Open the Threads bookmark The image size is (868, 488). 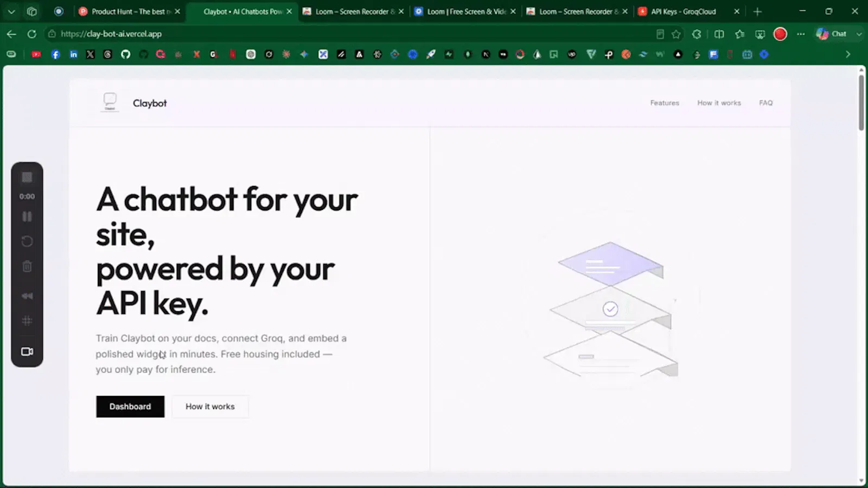[107, 54]
